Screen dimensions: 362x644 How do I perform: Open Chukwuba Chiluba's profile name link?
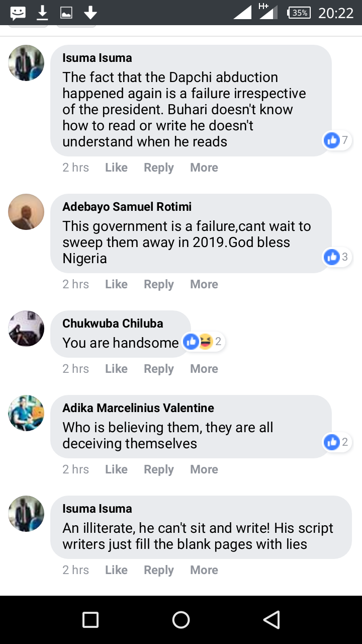coord(113,324)
